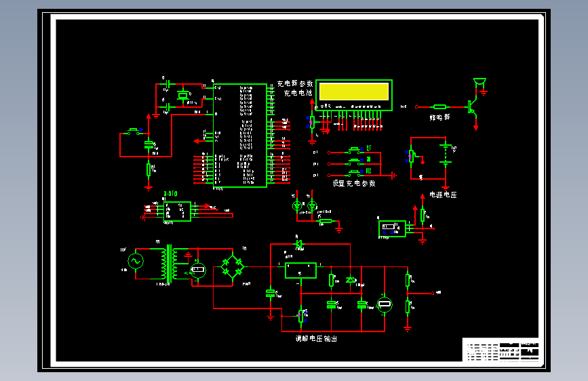Select the 调解电压输出 label
588x381 pixels.
click(316, 338)
